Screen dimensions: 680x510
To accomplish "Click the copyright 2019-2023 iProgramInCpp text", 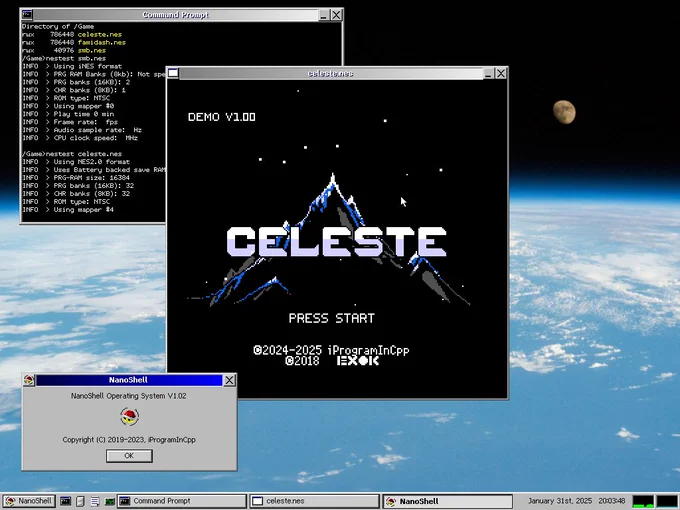I will click(129, 440).
